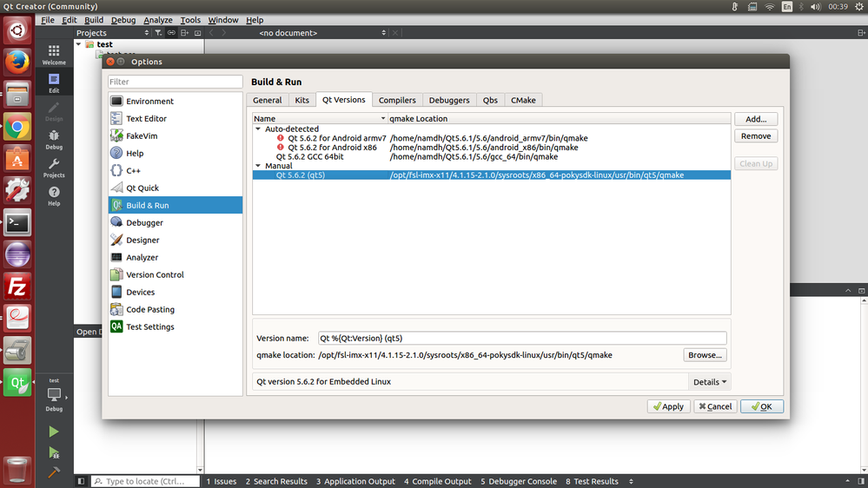Viewport: 868px width, 488px height.
Task: Select Text Editor options category
Action: 175,118
